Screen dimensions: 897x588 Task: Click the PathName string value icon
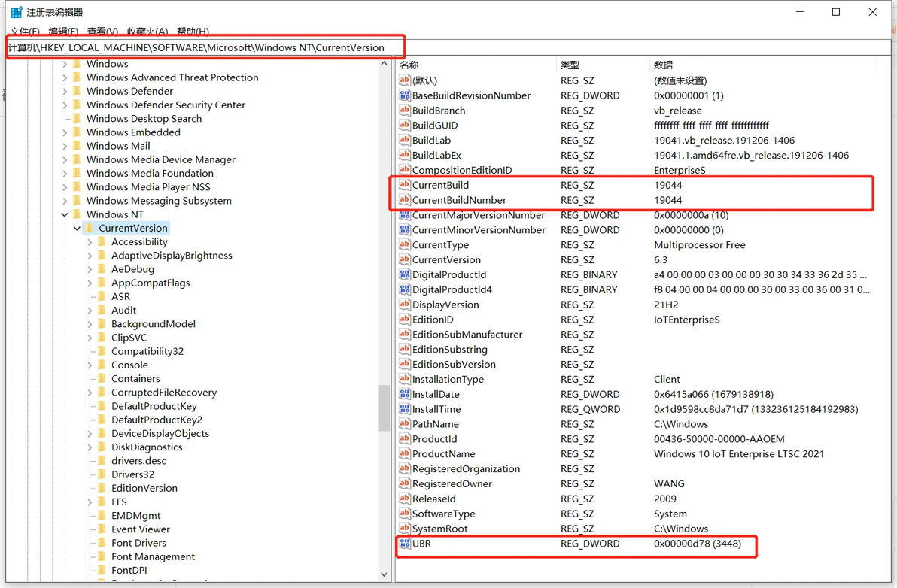tap(405, 424)
